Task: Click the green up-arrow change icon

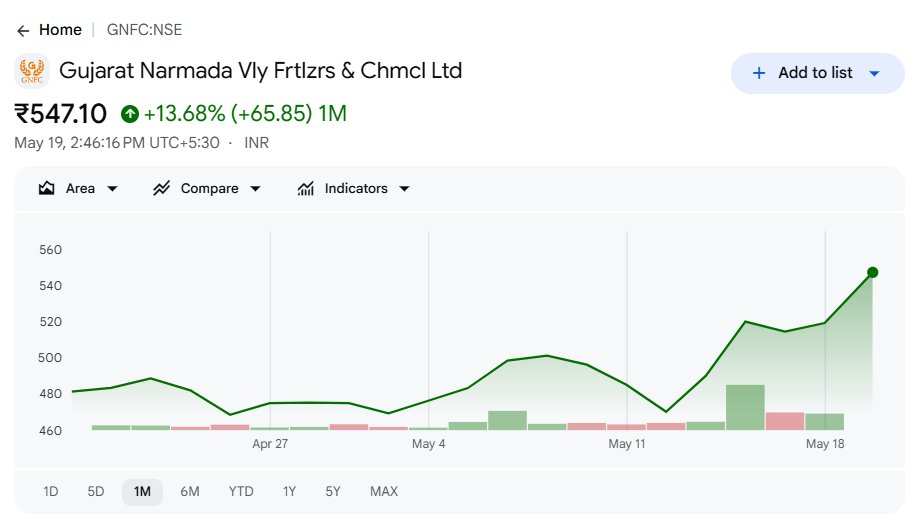Action: (x=130, y=114)
